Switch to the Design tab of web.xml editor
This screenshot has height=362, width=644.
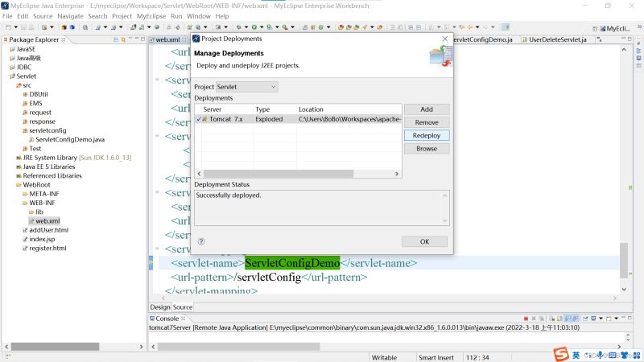(160, 307)
